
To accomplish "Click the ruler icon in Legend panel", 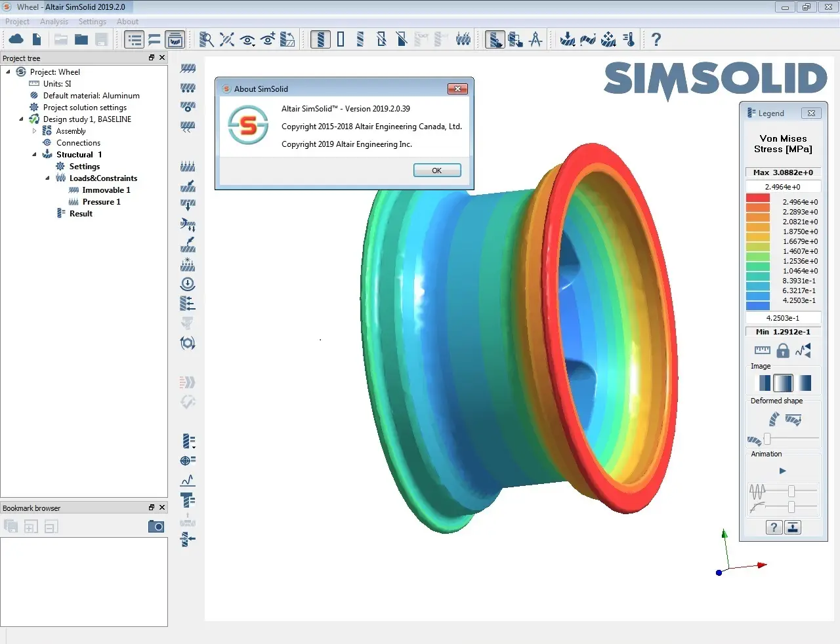I will pyautogui.click(x=762, y=350).
